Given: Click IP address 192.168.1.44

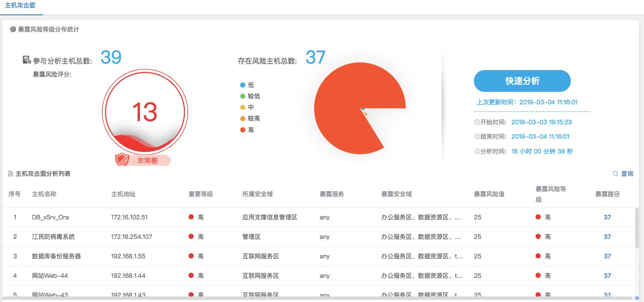Looking at the screenshot, I should tap(128, 276).
